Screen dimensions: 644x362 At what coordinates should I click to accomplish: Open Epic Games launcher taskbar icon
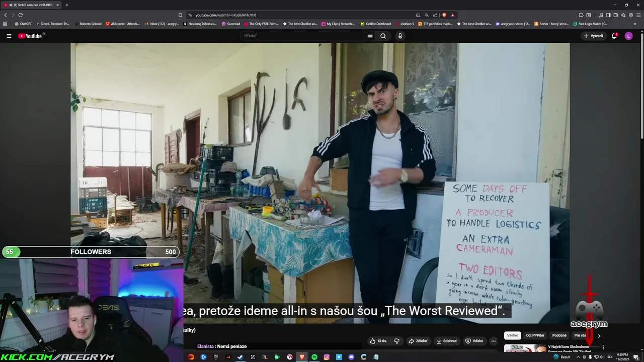(x=215, y=357)
